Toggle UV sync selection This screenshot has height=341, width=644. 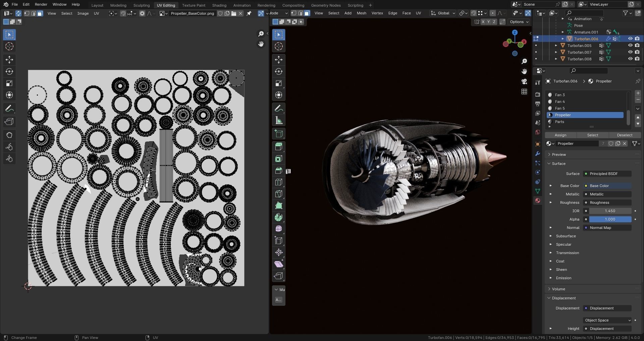pos(18,13)
